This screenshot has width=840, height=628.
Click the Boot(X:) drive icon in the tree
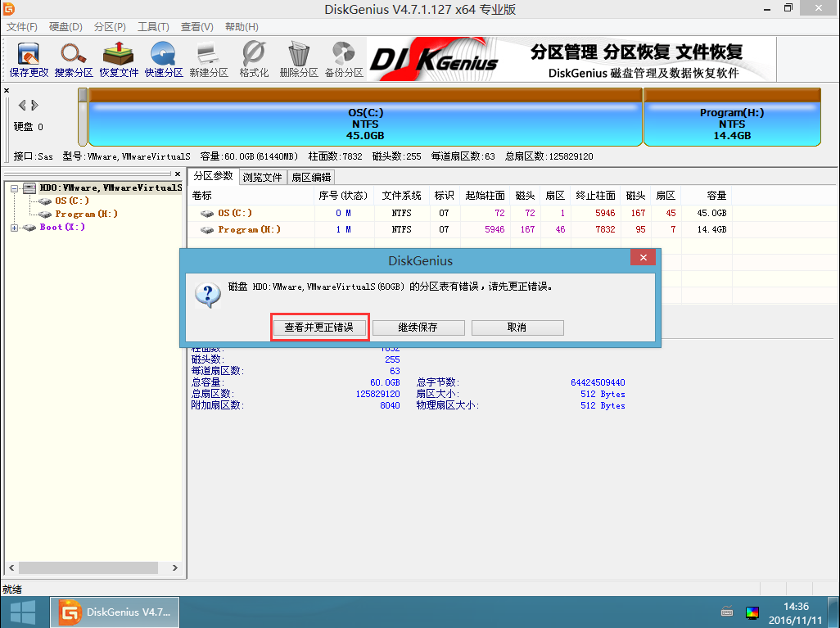click(29, 228)
